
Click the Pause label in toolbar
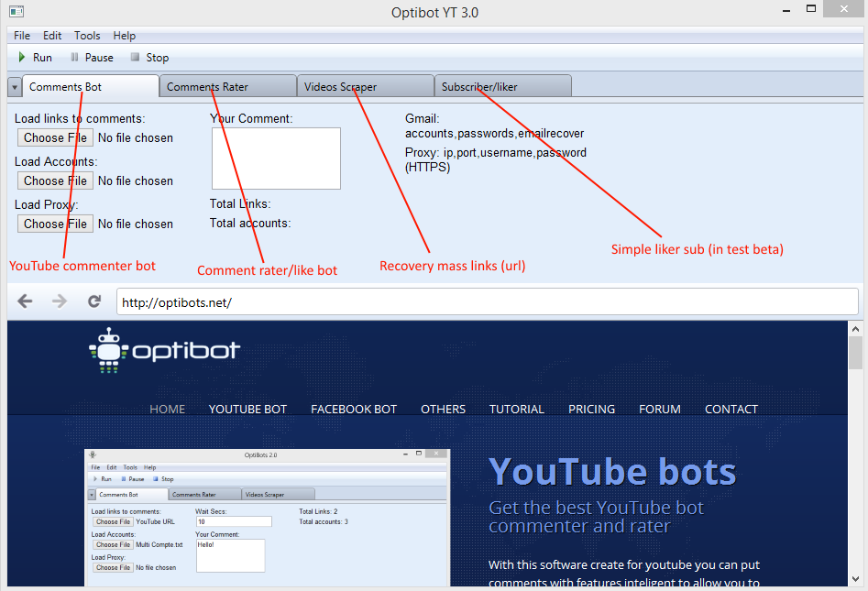tap(99, 58)
